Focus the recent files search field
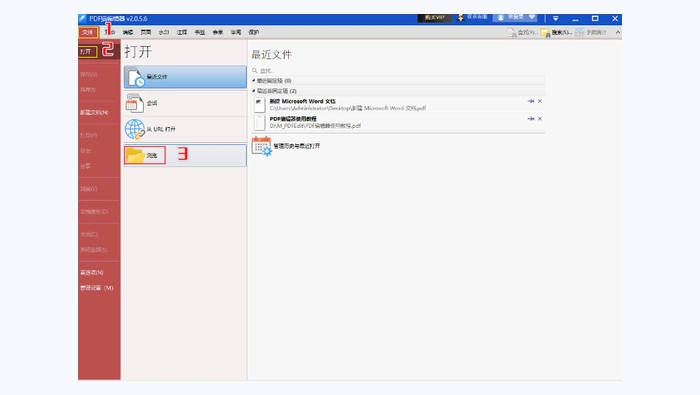The height and width of the screenshot is (395, 700). (397, 71)
